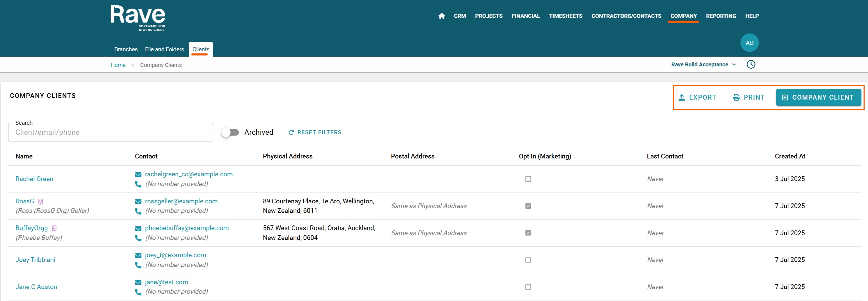Go to the home icon in navigation
Image resolution: width=868 pixels, height=301 pixels.
point(441,16)
